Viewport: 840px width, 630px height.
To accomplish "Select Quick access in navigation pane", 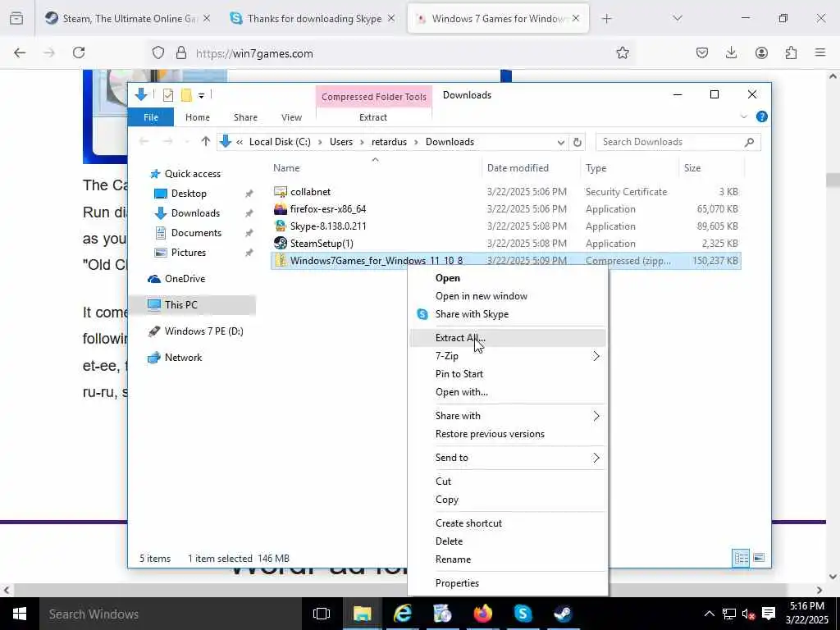I will (x=192, y=174).
